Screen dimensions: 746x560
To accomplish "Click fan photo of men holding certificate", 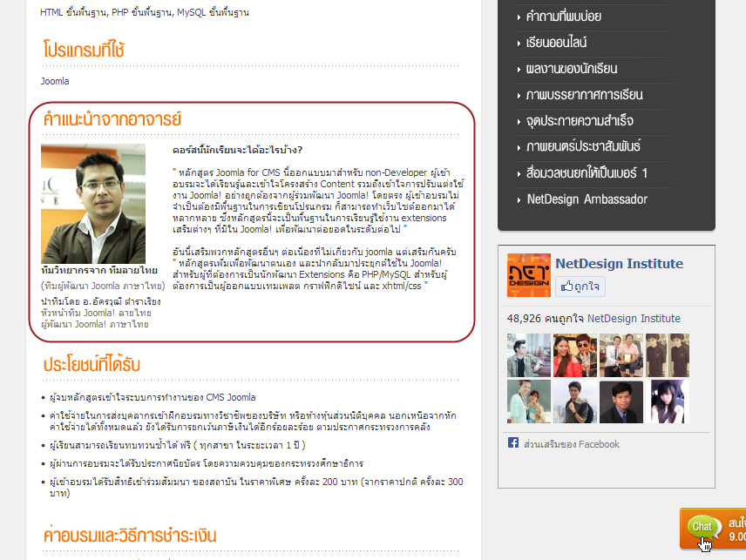I will point(621,355).
